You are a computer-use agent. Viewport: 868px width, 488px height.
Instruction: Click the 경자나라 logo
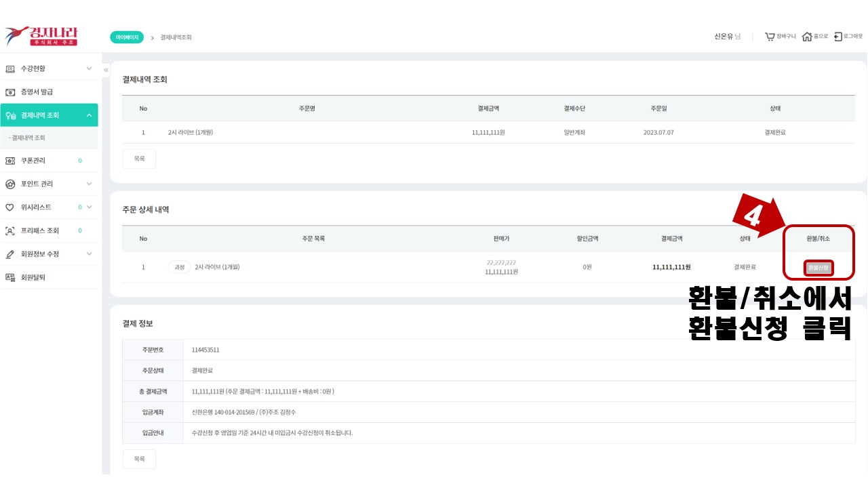[x=41, y=36]
